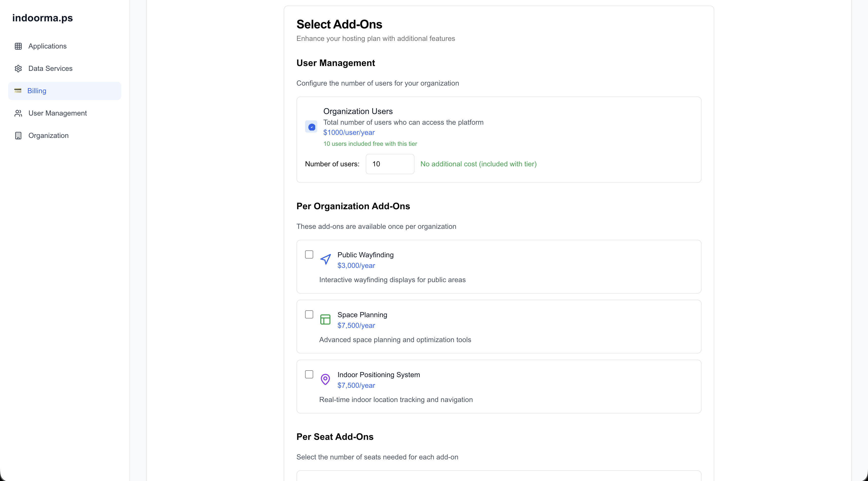Click 'Total number of users who can access' text
Viewport: 868px width, 481px height.
click(x=403, y=122)
